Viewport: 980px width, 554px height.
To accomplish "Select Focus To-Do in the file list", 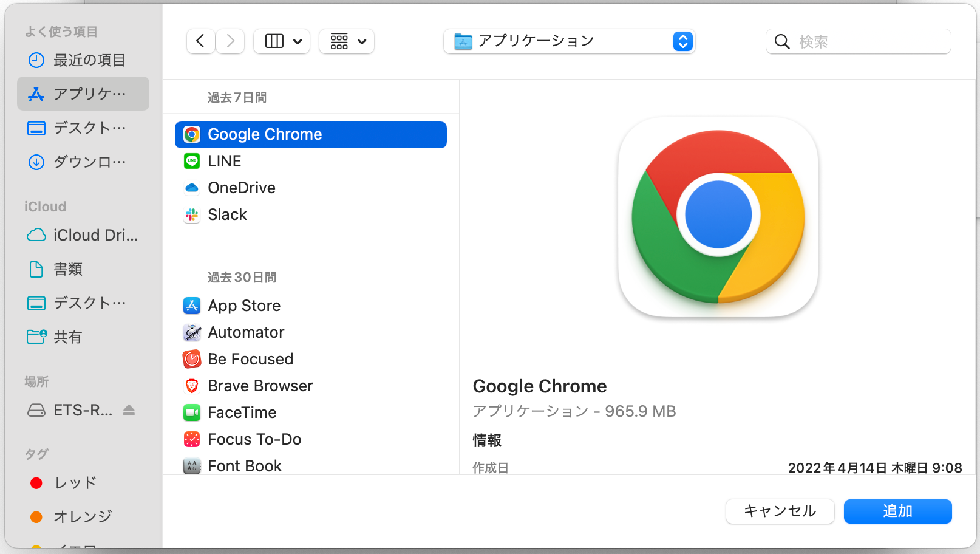I will [x=311, y=439].
